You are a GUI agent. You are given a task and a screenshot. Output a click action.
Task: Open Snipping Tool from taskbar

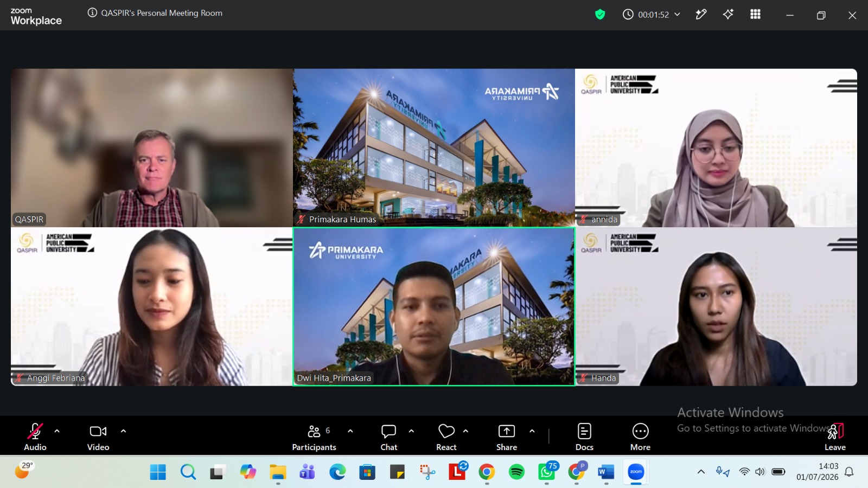point(427,472)
